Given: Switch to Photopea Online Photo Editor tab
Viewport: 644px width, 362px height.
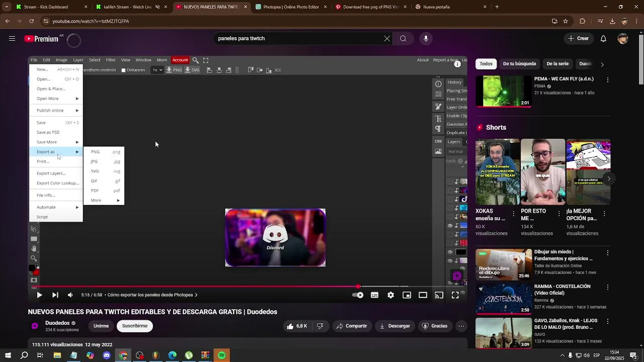Looking at the screenshot, I should (x=292, y=7).
